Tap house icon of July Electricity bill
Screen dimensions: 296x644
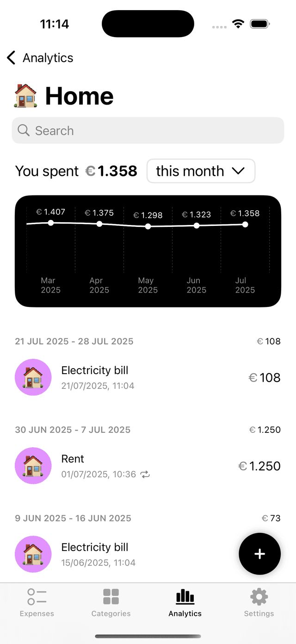33,377
